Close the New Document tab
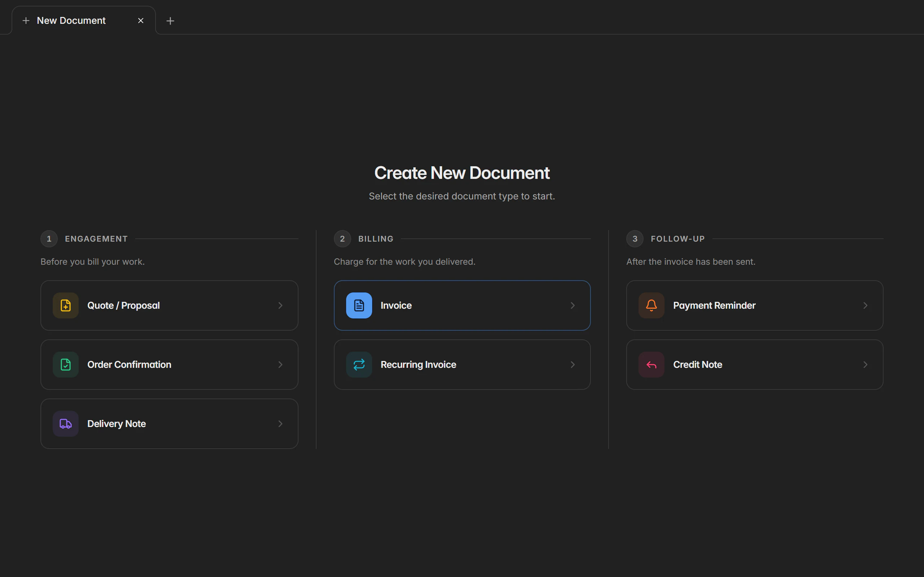 pyautogui.click(x=140, y=21)
